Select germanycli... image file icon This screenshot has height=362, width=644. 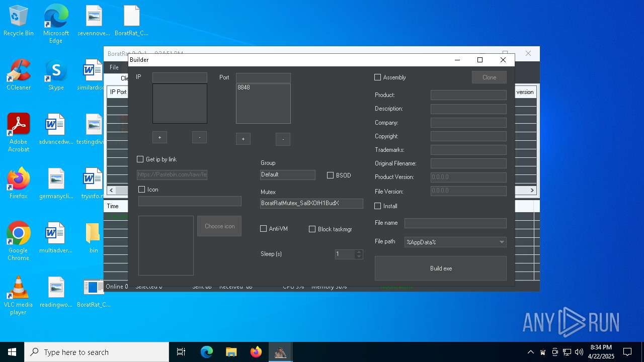tap(56, 184)
